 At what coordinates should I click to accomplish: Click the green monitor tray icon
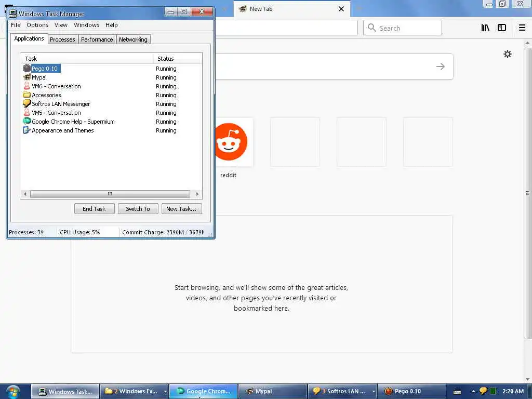pyautogui.click(x=493, y=391)
